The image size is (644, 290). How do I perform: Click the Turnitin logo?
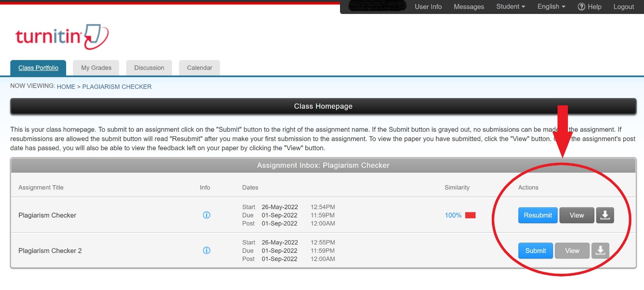(62, 37)
